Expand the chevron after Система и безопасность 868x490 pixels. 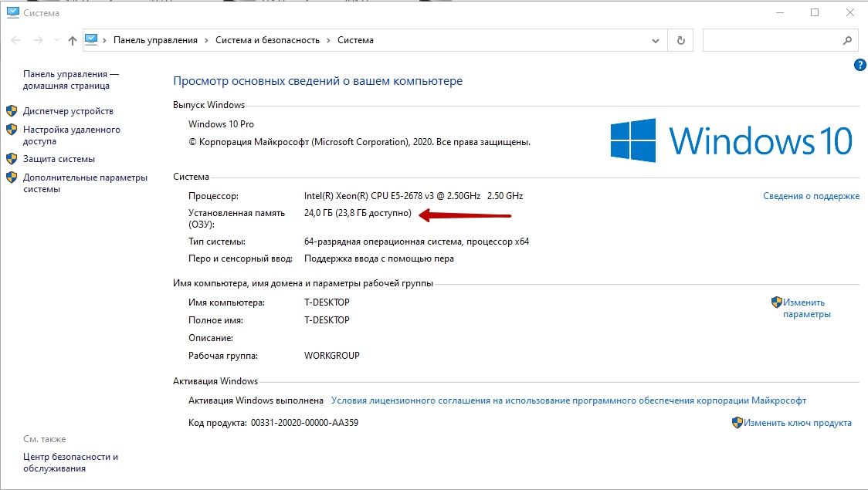329,40
